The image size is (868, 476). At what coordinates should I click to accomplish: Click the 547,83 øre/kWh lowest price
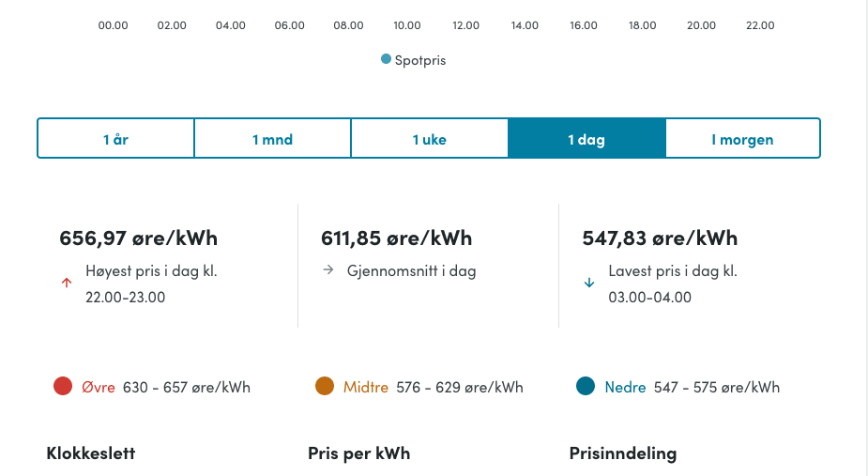click(x=660, y=238)
